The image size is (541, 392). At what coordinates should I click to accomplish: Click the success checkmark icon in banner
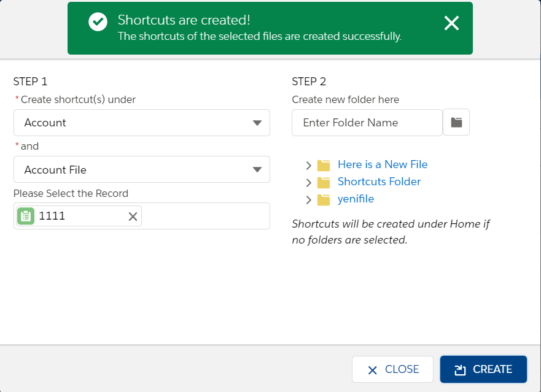coord(98,22)
